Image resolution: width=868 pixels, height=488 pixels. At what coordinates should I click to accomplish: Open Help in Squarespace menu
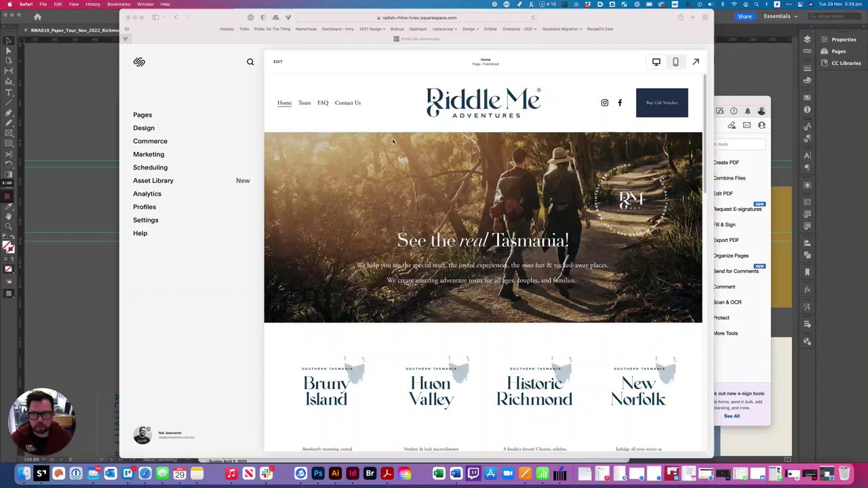[140, 233]
